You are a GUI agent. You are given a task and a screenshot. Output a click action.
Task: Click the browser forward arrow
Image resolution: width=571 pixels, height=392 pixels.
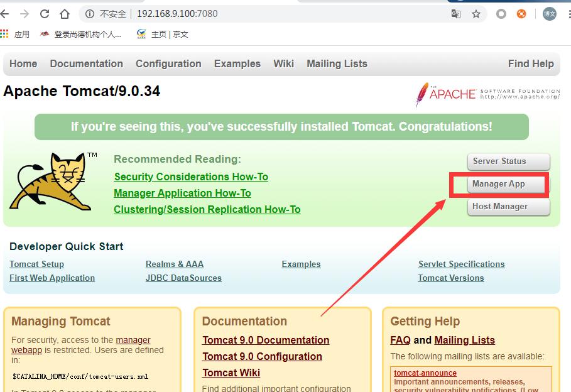tap(24, 14)
